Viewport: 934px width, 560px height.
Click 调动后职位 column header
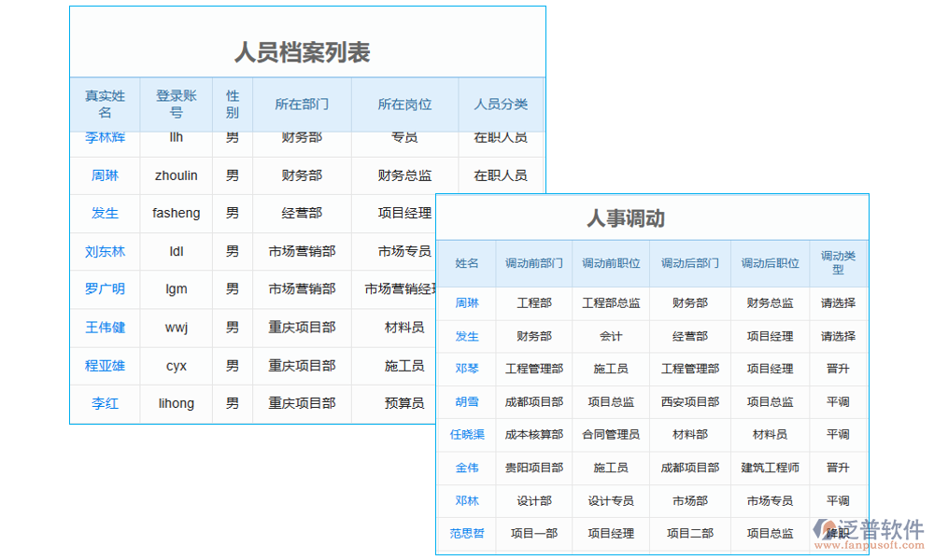coord(771,263)
